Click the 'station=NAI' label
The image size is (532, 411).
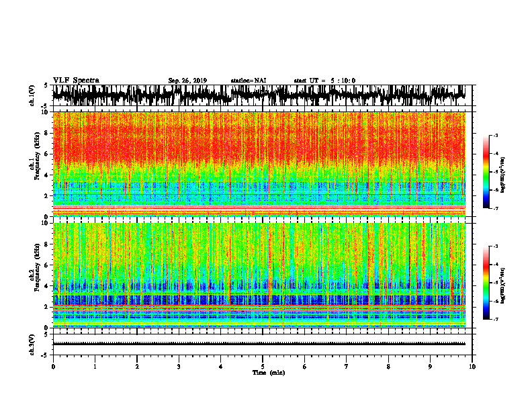point(249,81)
